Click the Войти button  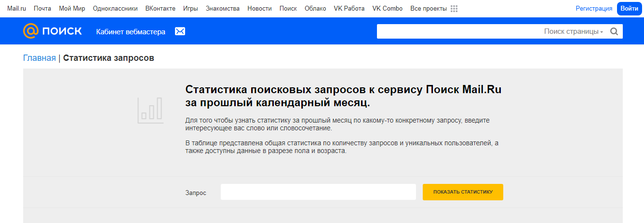pyautogui.click(x=630, y=9)
